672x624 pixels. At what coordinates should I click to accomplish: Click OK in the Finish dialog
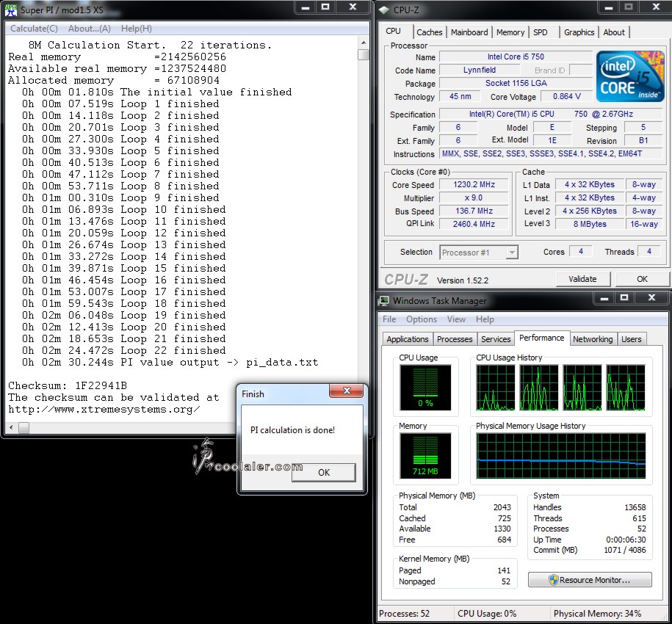coord(324,472)
